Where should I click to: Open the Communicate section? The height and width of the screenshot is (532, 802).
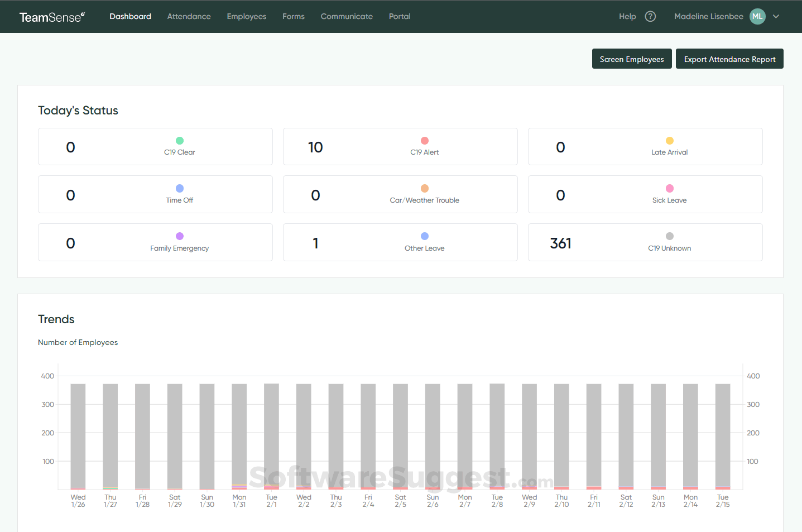point(347,16)
